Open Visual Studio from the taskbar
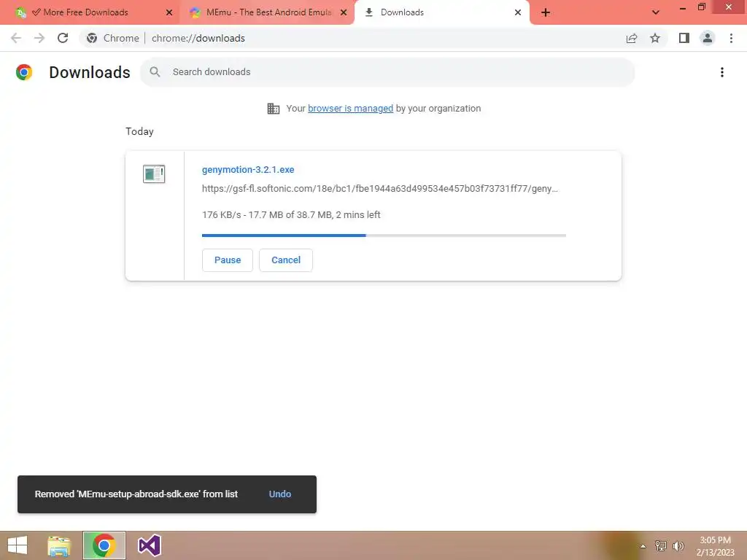Viewport: 747px width, 560px height. [150, 545]
